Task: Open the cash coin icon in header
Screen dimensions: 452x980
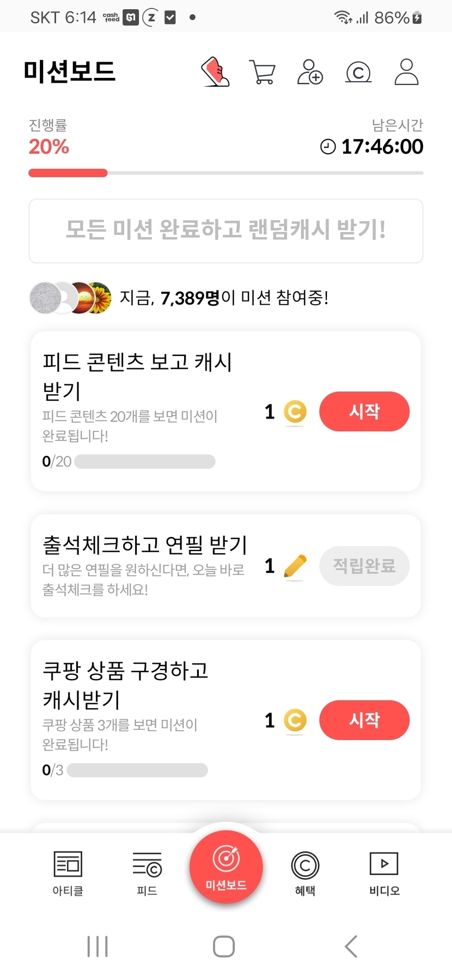Action: [358, 72]
